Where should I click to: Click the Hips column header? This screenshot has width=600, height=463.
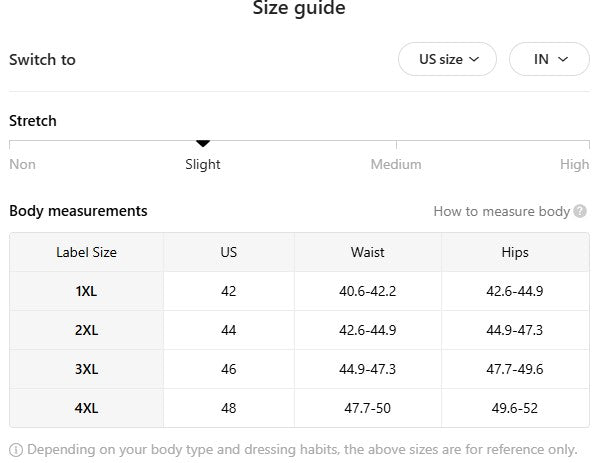pyautogui.click(x=515, y=252)
